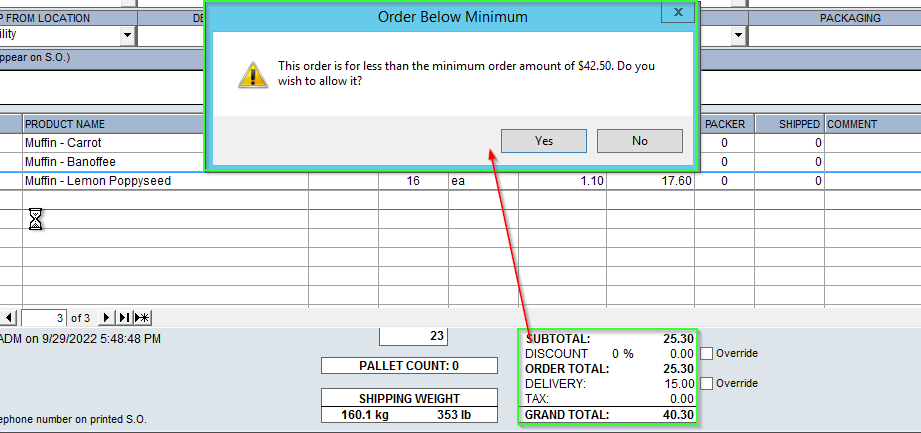
Task: Click the Packaging input field
Action: 834,35
